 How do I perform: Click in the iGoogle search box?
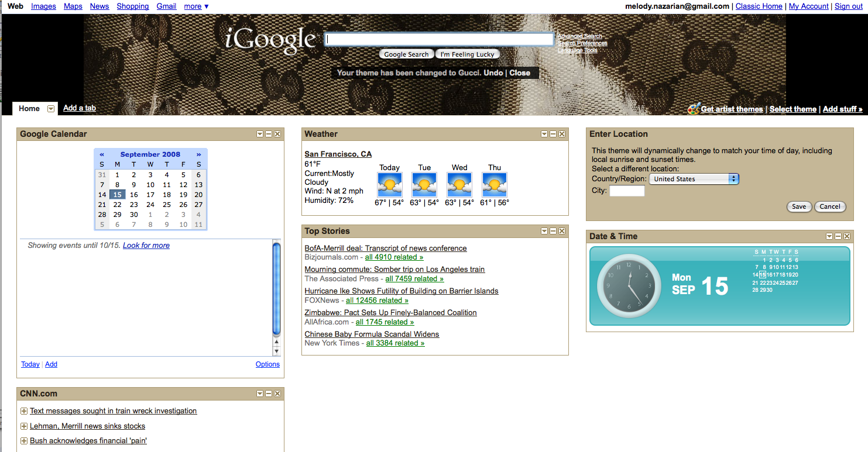[440, 39]
